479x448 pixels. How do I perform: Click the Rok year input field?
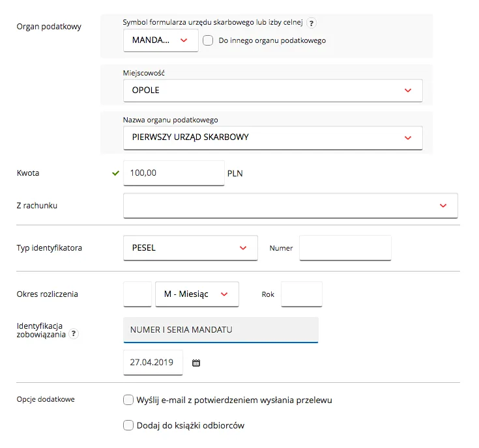tap(301, 294)
